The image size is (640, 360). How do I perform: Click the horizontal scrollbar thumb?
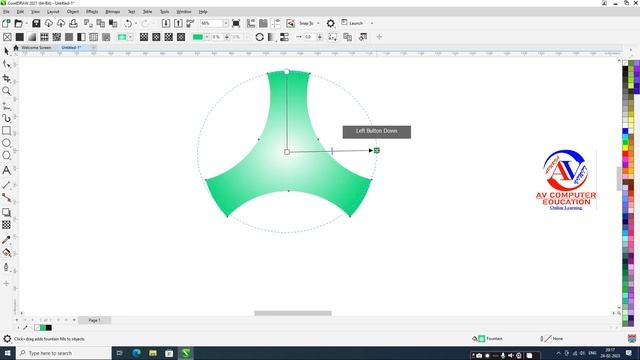coord(293,313)
